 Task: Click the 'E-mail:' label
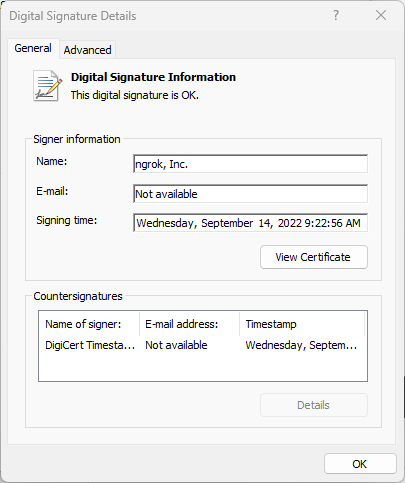pos(52,191)
